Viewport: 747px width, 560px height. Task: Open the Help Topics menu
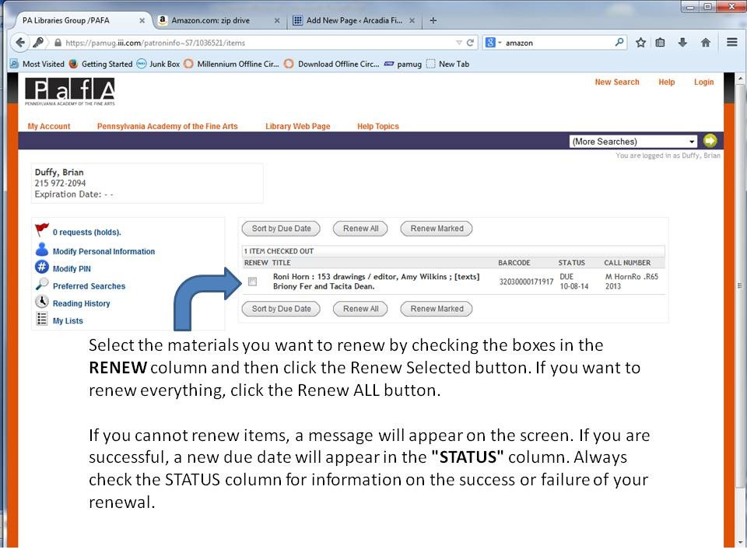click(377, 126)
